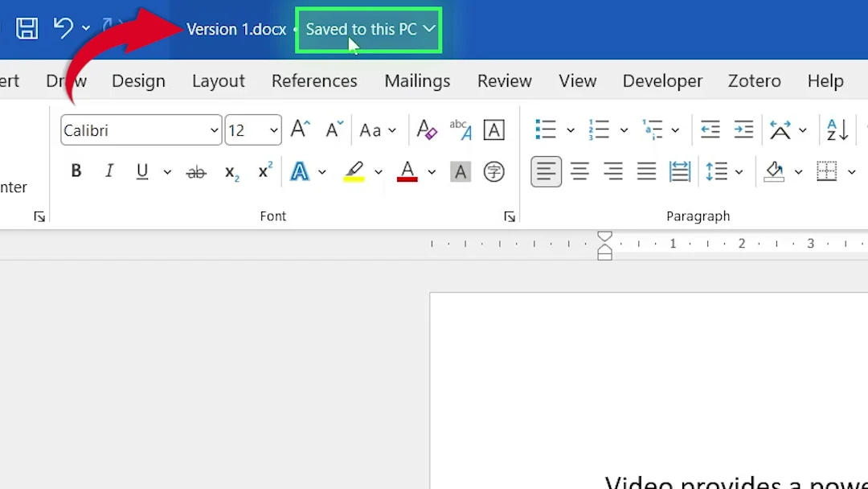Toggle Character Shading icon

pos(460,171)
